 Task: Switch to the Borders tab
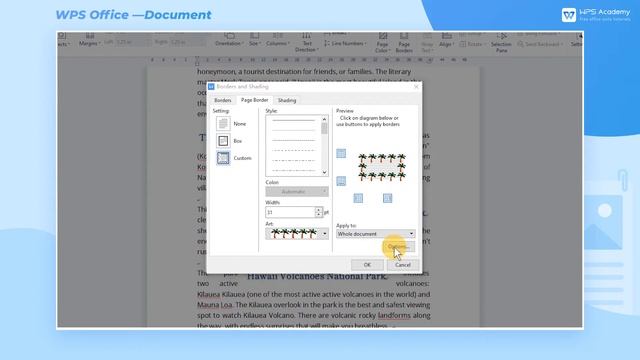click(x=222, y=100)
